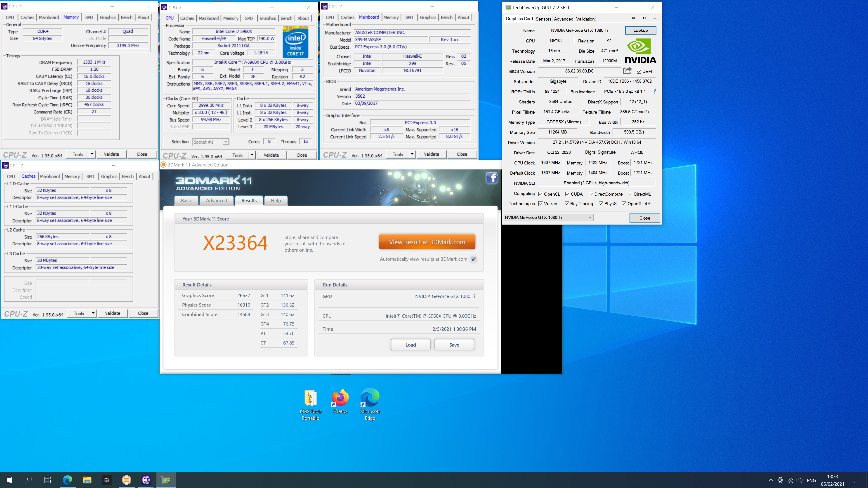The width and height of the screenshot is (868, 488).
Task: Toggle the Ray Tracing checkbox
Action: [567, 203]
